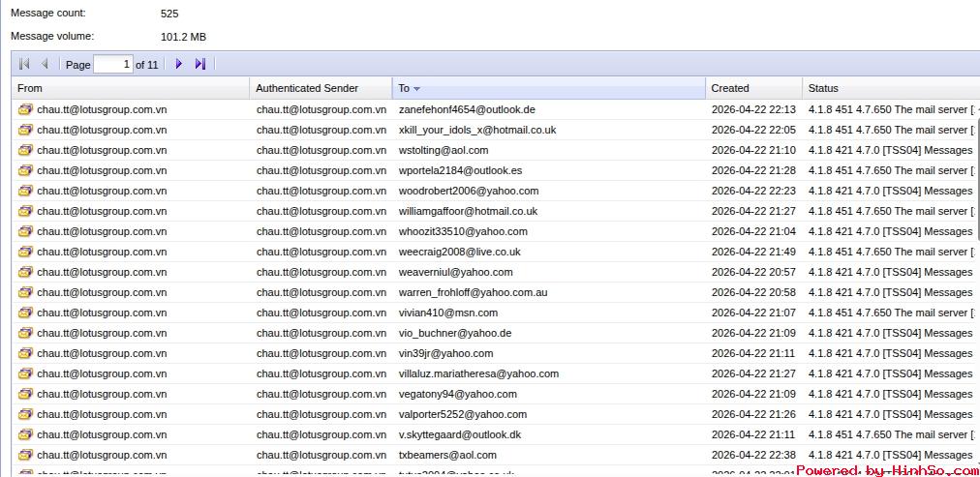Click envelope icon for v.skyttegaard@outlook.dk row
The height and width of the screenshot is (477, 980).
click(25, 434)
